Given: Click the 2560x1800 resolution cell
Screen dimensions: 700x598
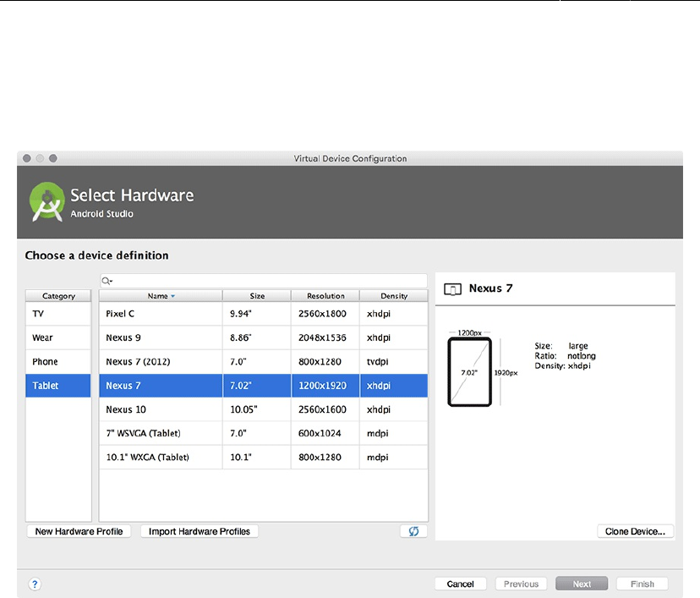Looking at the screenshot, I should pyautogui.click(x=325, y=314).
